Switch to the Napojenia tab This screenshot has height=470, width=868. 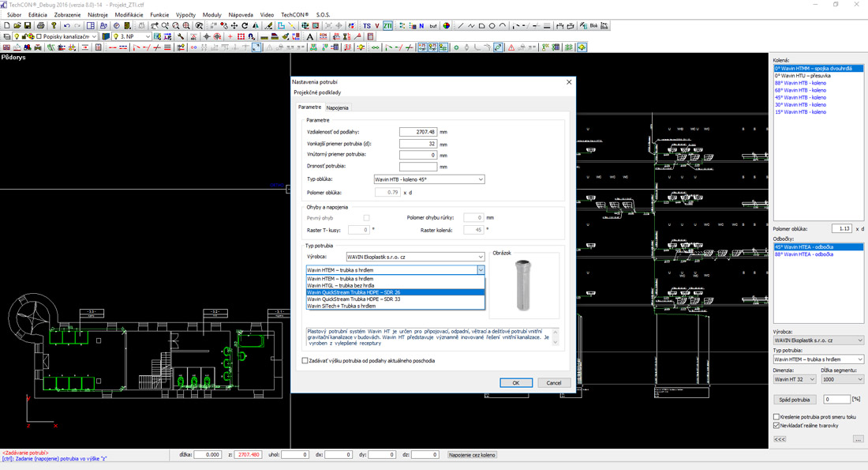pos(337,107)
